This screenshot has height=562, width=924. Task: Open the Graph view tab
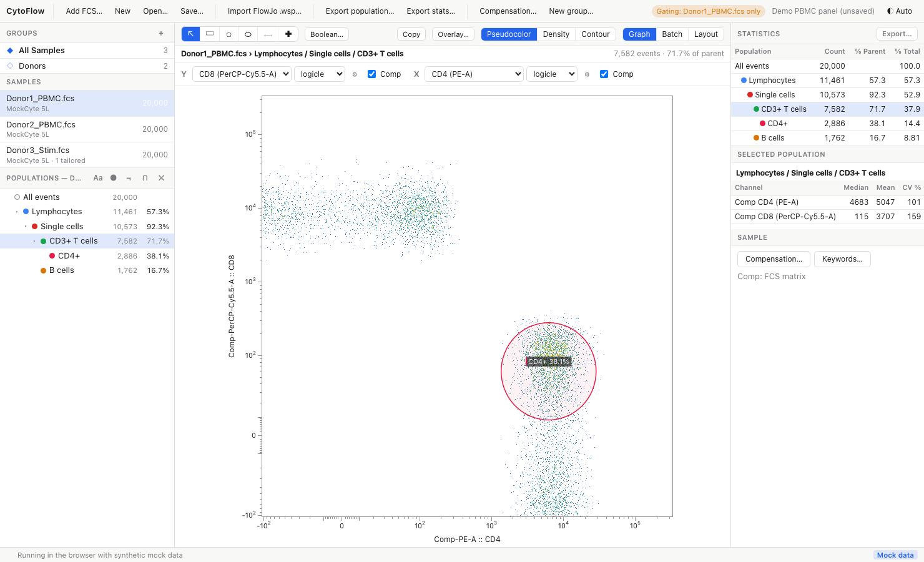click(639, 34)
